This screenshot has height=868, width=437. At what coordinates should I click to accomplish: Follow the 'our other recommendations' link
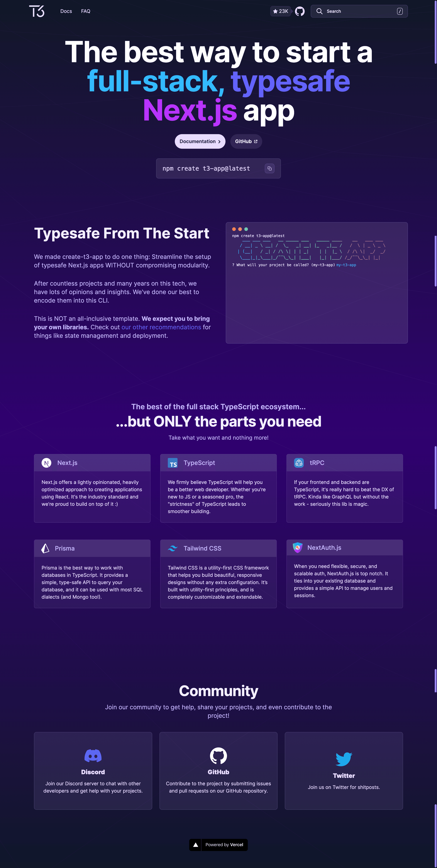click(x=161, y=327)
